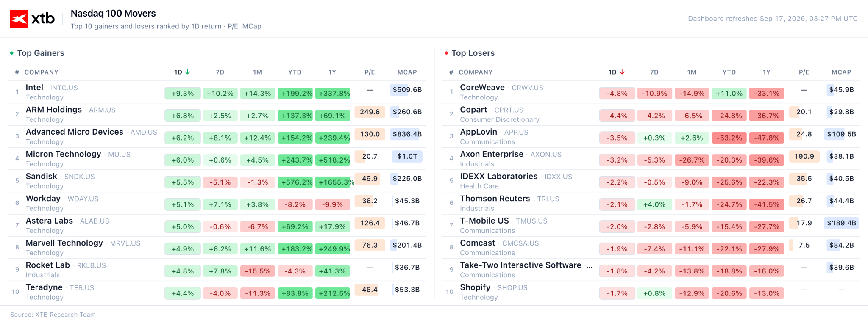Click the red Top Losers dot
The image size is (868, 323).
pyautogui.click(x=446, y=53)
